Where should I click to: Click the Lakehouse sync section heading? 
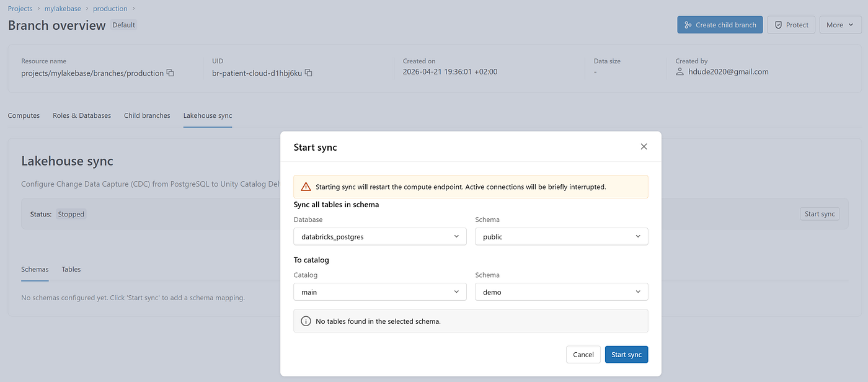[67, 161]
